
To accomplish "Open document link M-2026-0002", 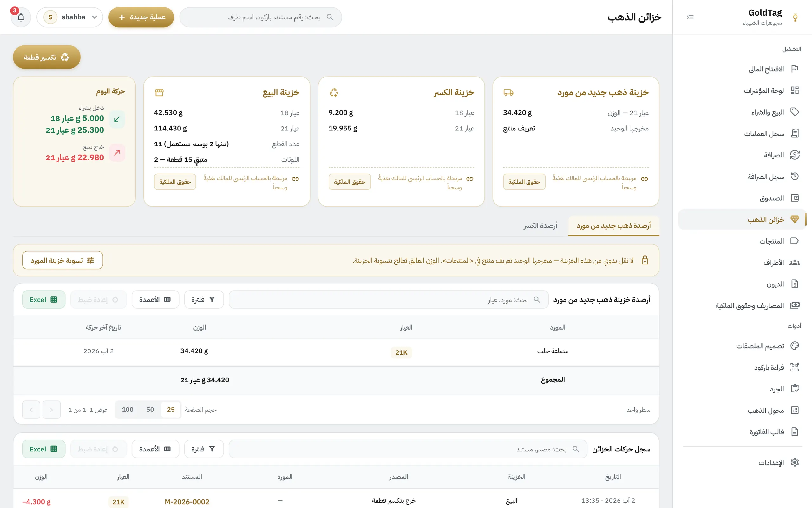I will (187, 502).
